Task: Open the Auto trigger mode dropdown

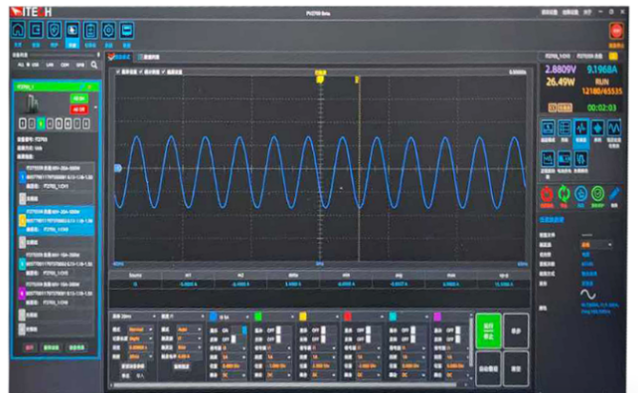Action: point(189,329)
